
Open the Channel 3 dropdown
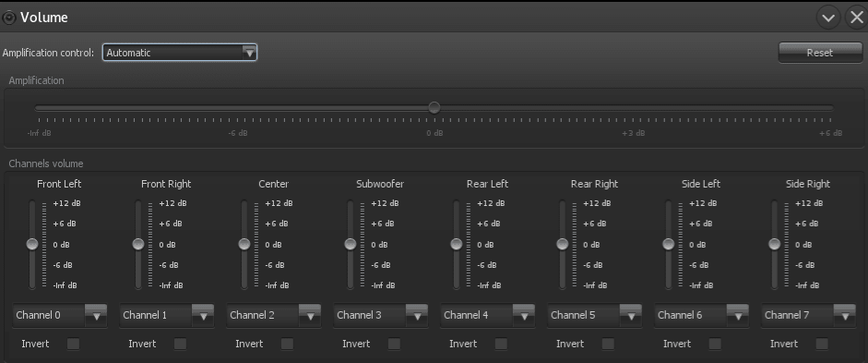pyautogui.click(x=380, y=315)
